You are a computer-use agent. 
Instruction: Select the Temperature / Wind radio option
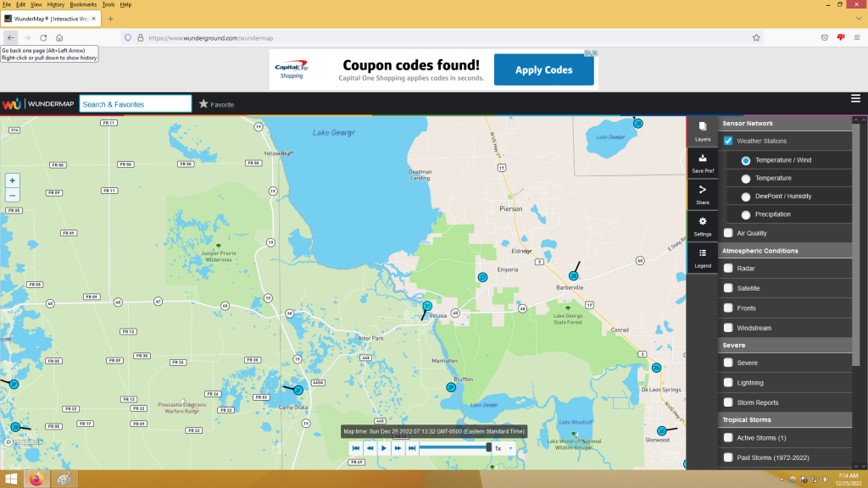pos(746,160)
